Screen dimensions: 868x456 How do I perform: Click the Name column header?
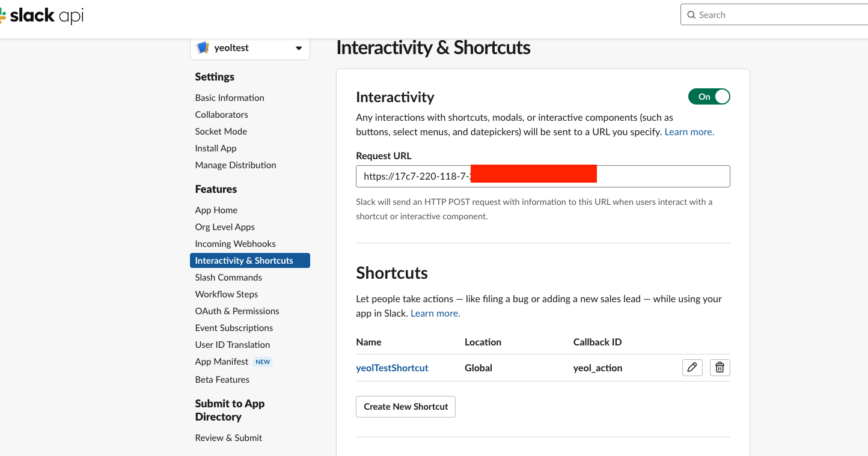click(368, 342)
